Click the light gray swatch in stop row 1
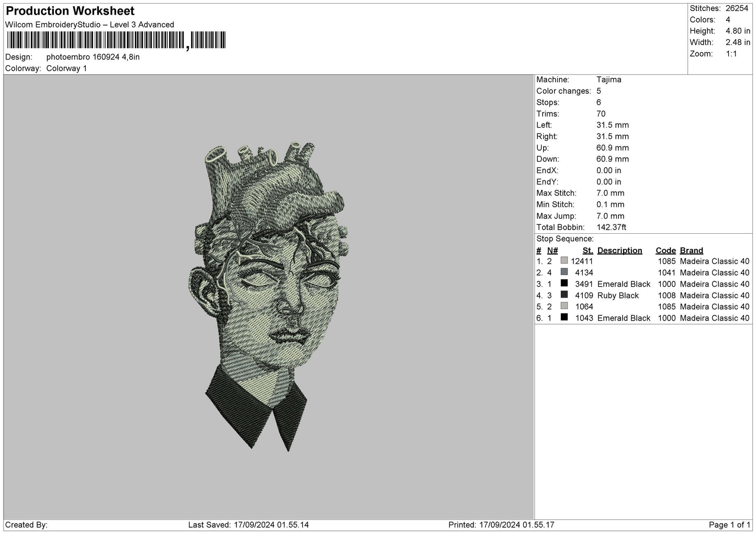Image resolution: width=756 pixels, height=534 pixels. [x=564, y=260]
